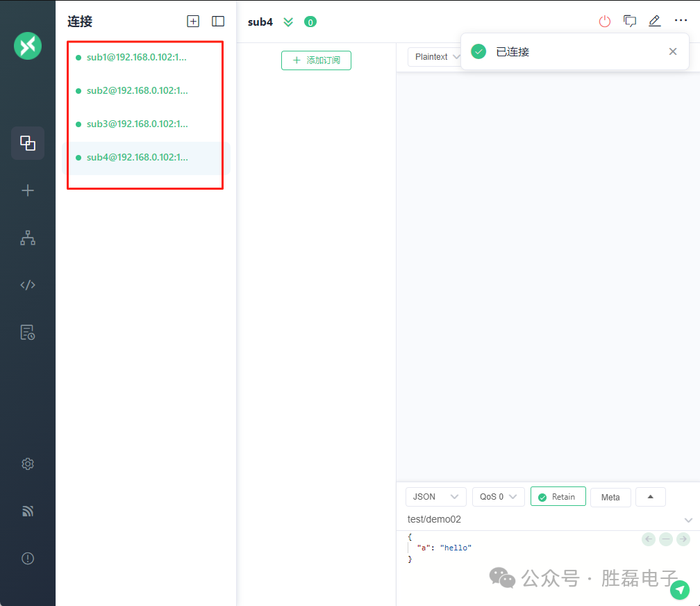Screen dimensions: 700x606
Task: Click the unread message count badge
Action: pyautogui.click(x=310, y=22)
